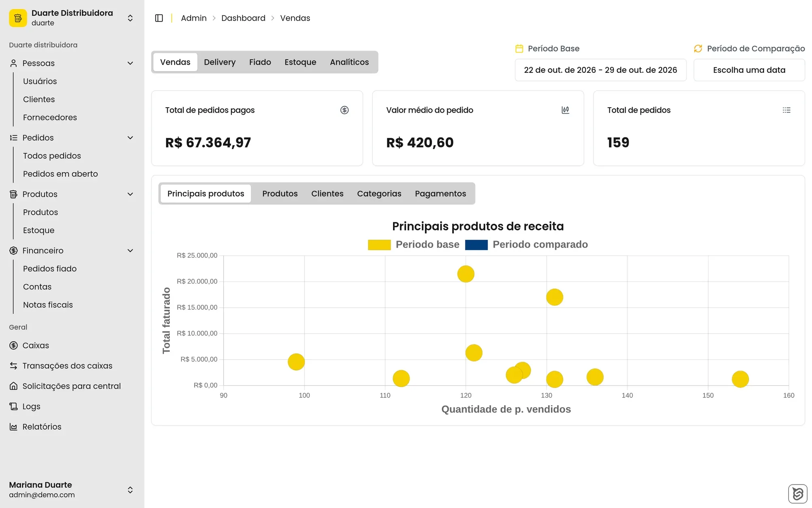Viewport: 812px width, 508px height.
Task: Click the Pedidos list icon in sidebar
Action: [x=13, y=138]
